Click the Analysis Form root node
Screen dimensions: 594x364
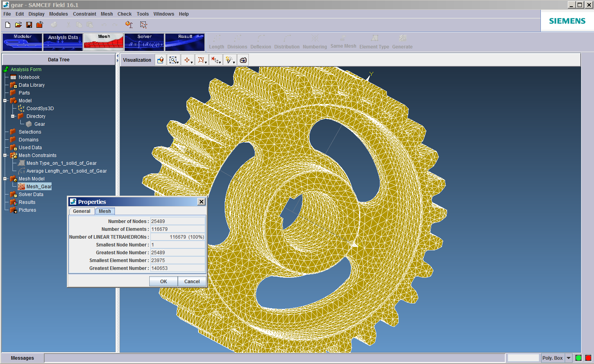(26, 70)
